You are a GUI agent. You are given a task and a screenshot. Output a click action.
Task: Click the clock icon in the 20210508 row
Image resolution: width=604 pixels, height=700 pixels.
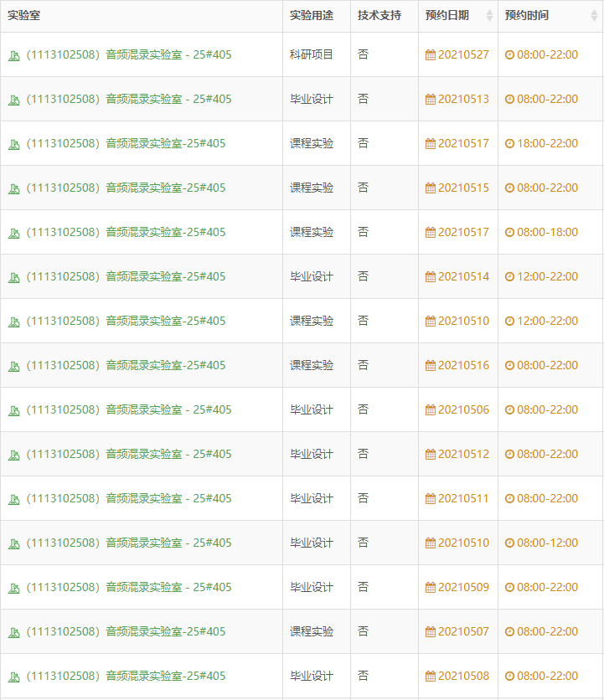tap(509, 676)
